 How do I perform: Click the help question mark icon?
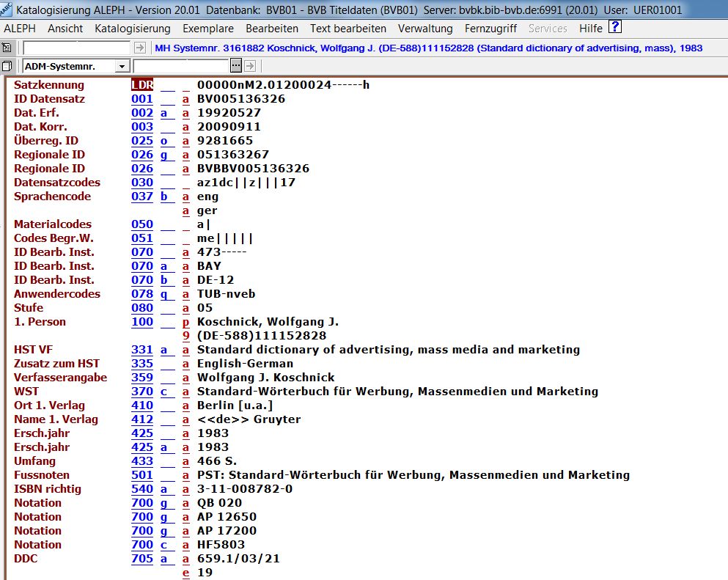[x=615, y=28]
